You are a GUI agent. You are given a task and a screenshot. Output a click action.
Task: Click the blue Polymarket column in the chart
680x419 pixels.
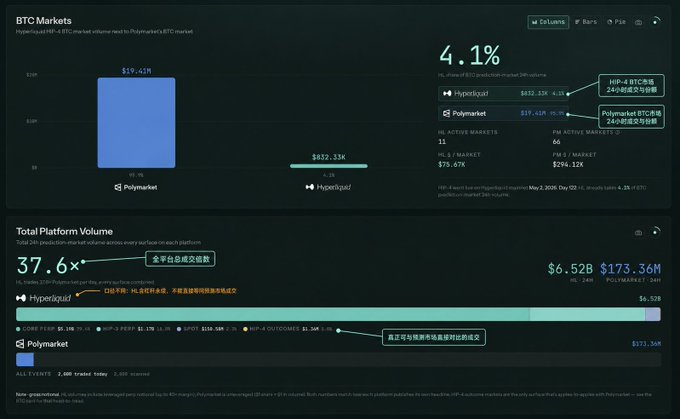pos(137,123)
